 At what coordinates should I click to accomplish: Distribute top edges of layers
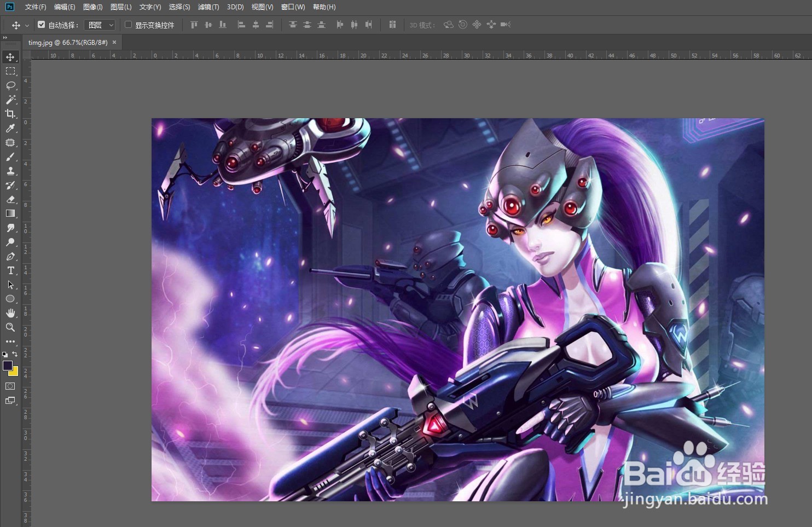[293, 25]
